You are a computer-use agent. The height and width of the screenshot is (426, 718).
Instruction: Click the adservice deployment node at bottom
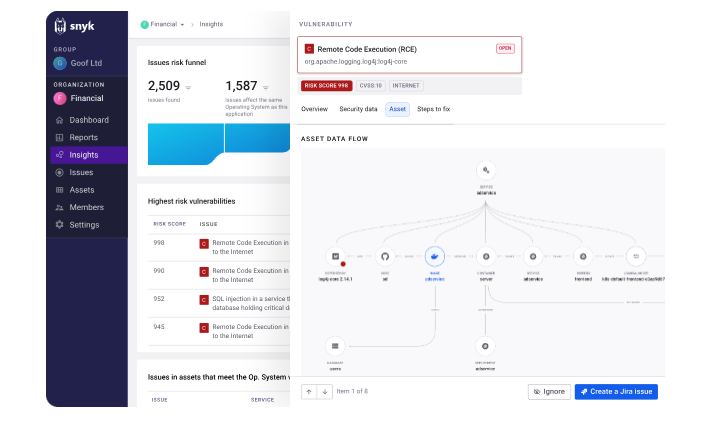pyautogui.click(x=485, y=346)
